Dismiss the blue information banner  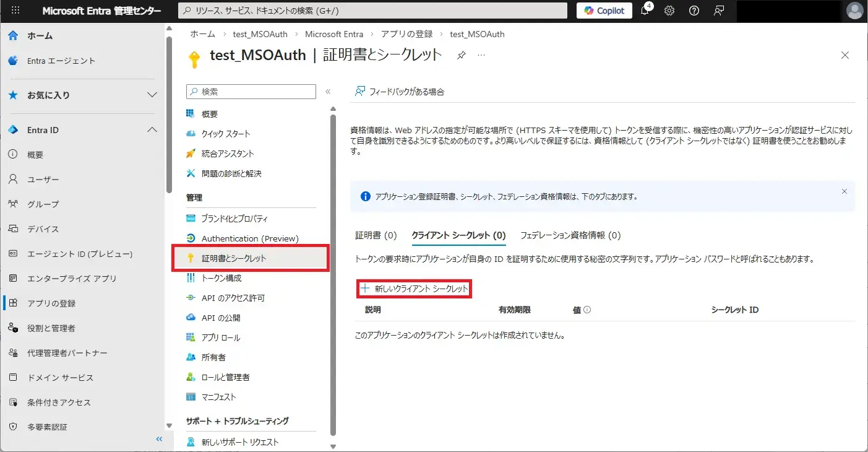point(844,191)
